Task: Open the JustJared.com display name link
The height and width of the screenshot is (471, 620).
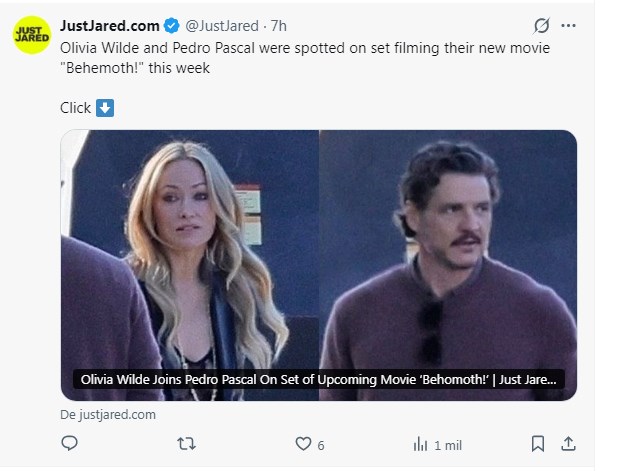Action: 109,25
